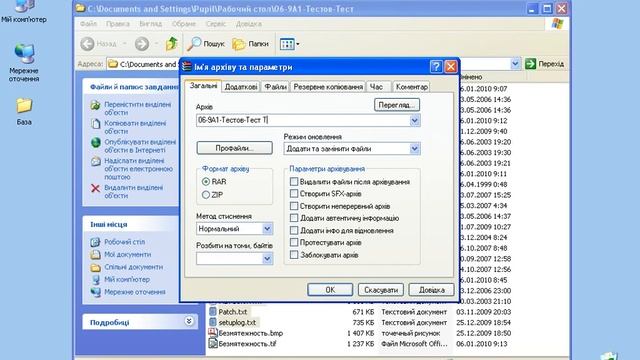
Task: Open Метод стиснення dropdown
Action: (267, 229)
